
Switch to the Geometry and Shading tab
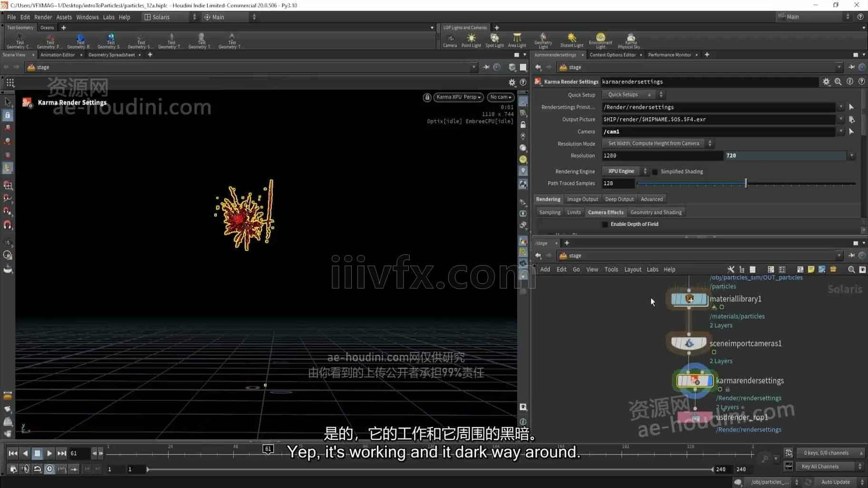coord(656,213)
